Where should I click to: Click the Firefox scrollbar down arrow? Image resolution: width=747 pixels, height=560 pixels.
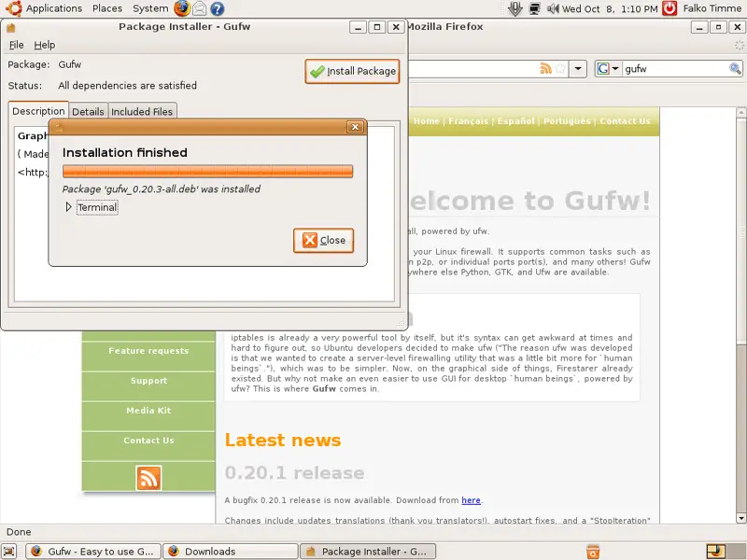(740, 518)
